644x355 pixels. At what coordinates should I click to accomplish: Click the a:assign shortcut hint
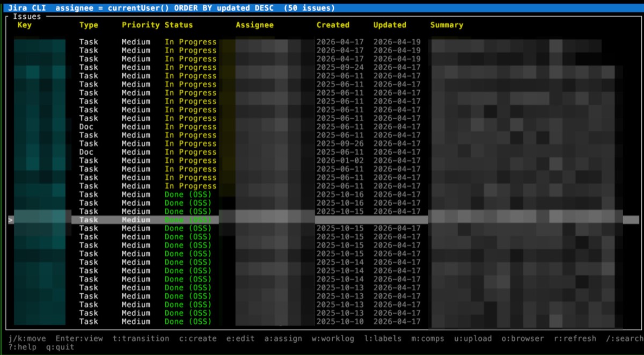pyautogui.click(x=283, y=339)
